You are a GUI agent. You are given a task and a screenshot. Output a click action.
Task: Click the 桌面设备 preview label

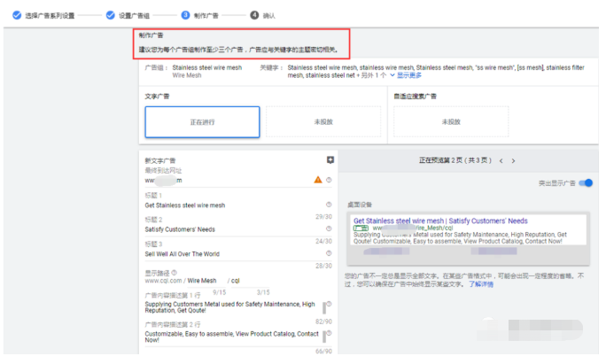(x=360, y=205)
